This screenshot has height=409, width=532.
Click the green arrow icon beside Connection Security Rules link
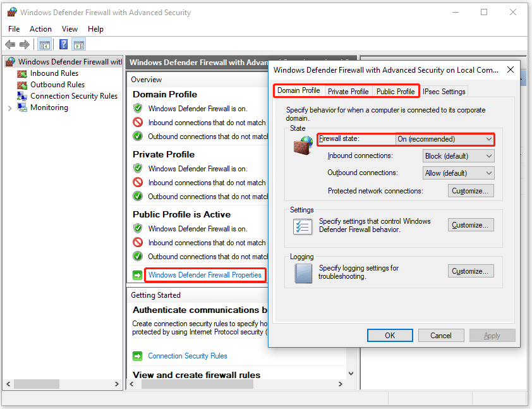point(137,356)
